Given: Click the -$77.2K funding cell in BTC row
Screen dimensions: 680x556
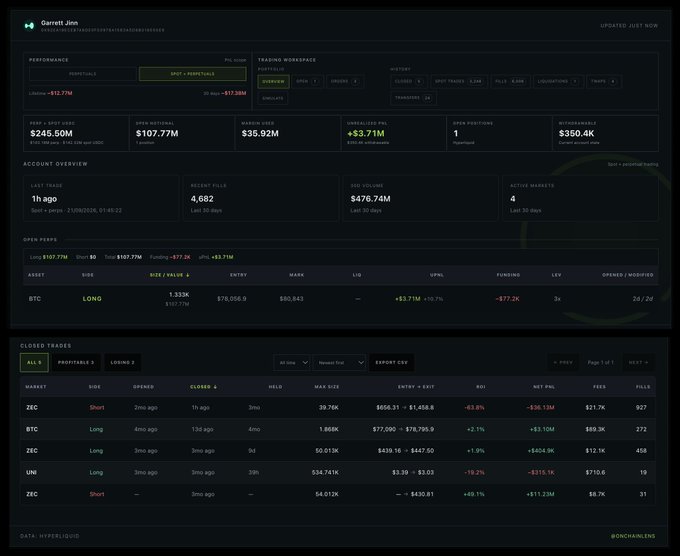Looking at the screenshot, I should pyautogui.click(x=507, y=299).
